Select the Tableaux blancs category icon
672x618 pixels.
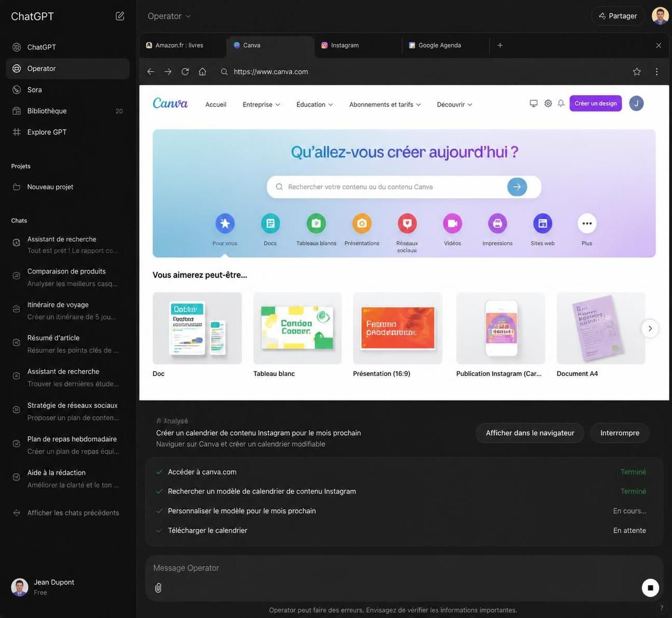coord(316,224)
